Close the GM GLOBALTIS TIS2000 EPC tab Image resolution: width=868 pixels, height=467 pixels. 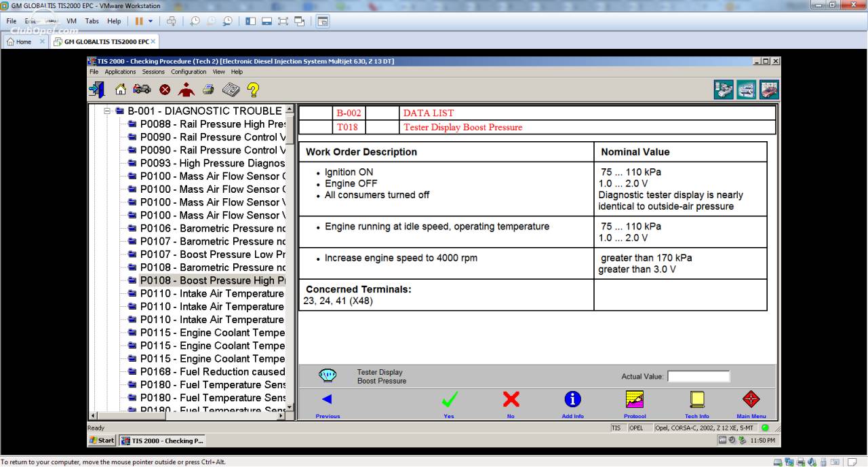pyautogui.click(x=153, y=41)
